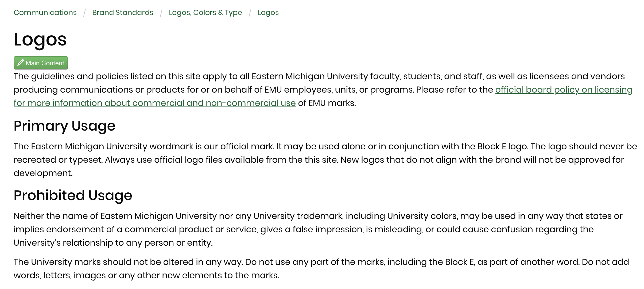Screen dimensions: 644x289
Task: Click the pencil icon on Main Content button
Action: point(20,63)
